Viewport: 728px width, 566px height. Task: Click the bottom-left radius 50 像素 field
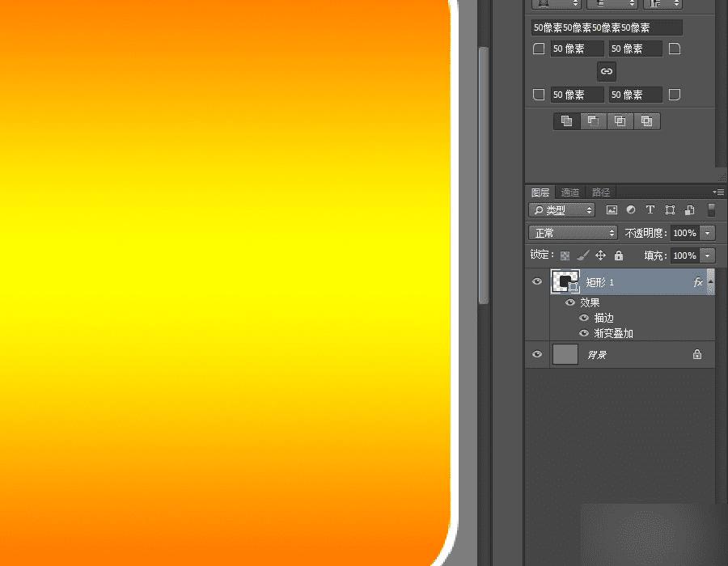[x=577, y=95]
